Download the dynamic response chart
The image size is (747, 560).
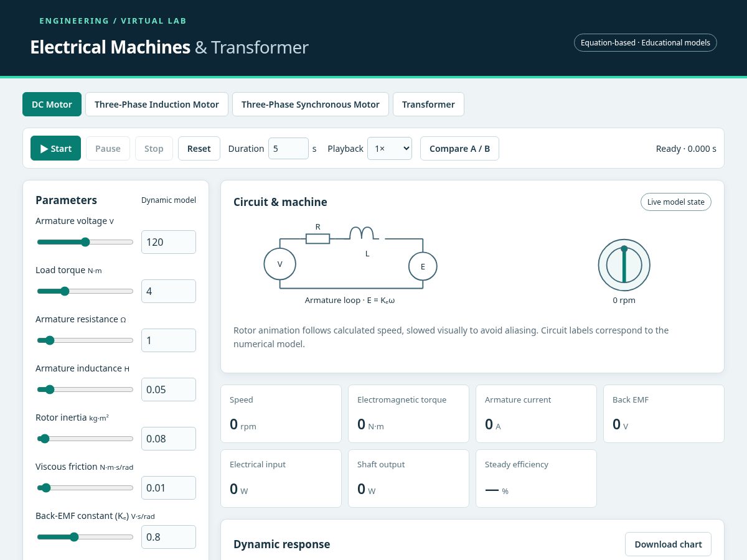point(668,544)
